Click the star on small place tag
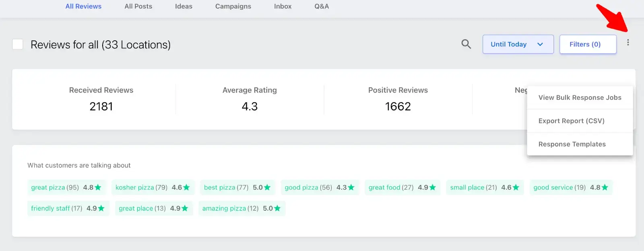 click(x=516, y=187)
